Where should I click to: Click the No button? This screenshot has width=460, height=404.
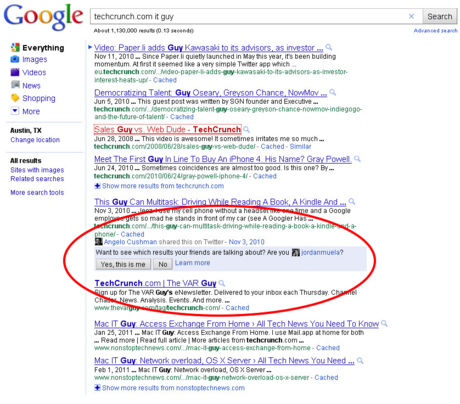click(x=163, y=264)
